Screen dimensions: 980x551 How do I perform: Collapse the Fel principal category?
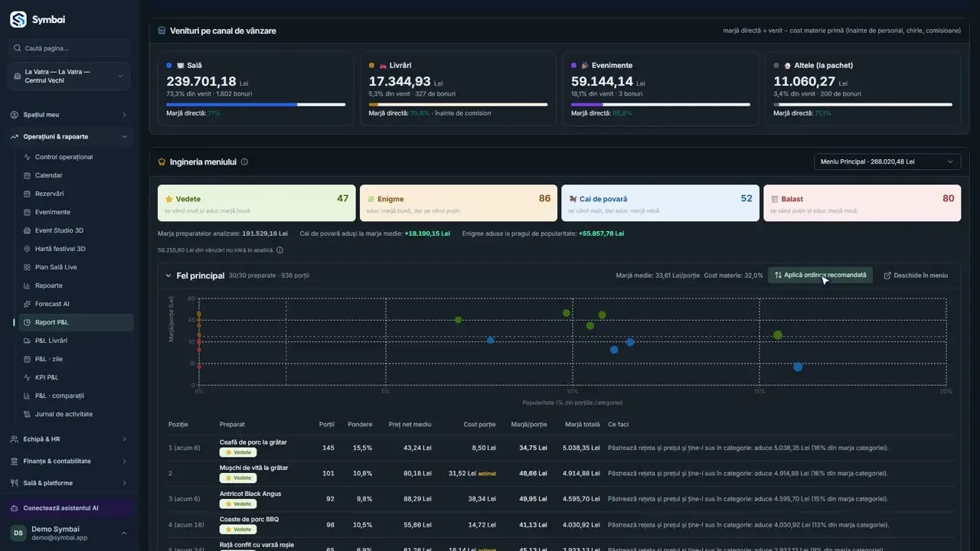[168, 275]
